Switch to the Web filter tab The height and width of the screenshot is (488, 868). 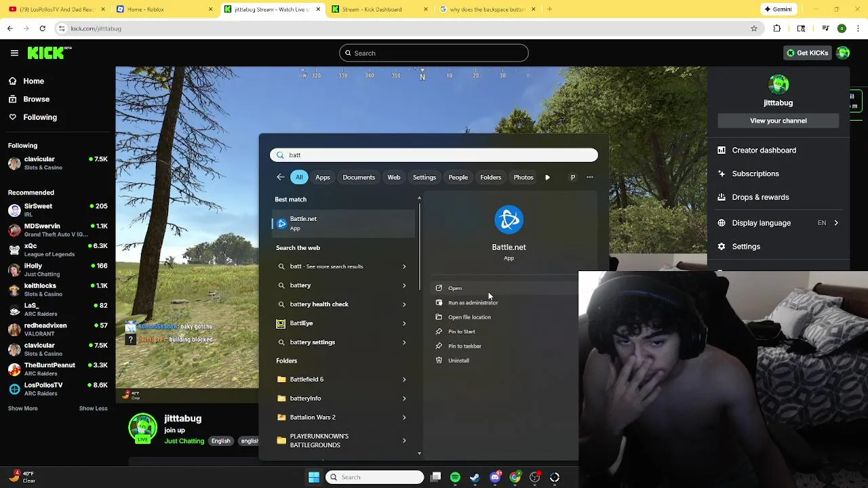pyautogui.click(x=394, y=177)
